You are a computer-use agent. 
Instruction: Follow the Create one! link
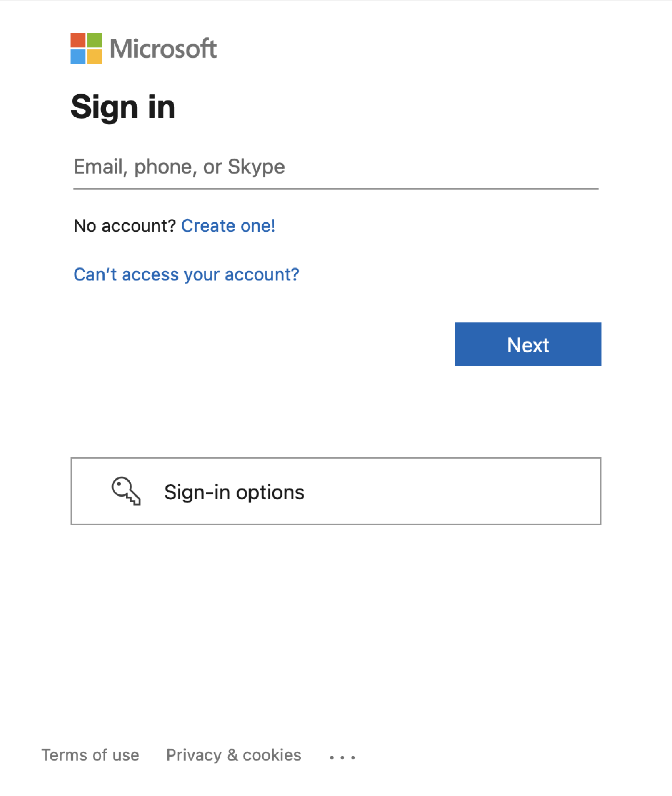(x=228, y=226)
